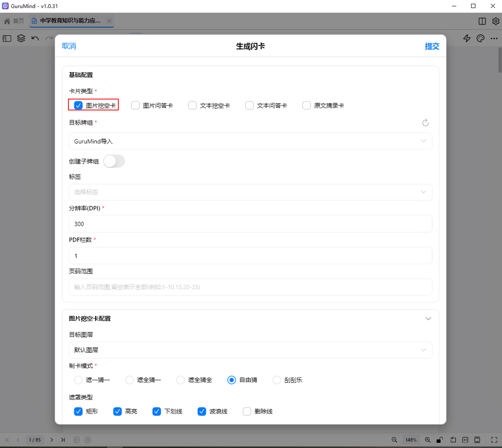
Task: Open the color palette icon
Action: 480,38
